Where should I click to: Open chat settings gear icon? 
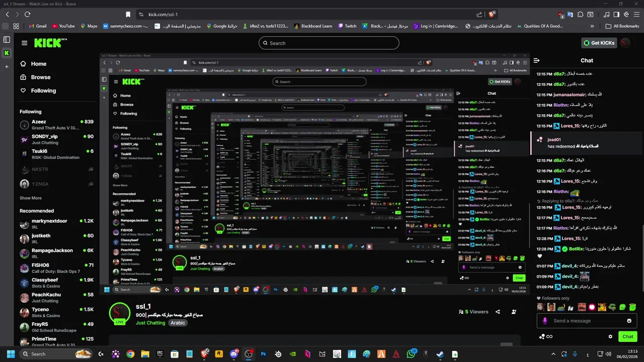click(x=610, y=336)
